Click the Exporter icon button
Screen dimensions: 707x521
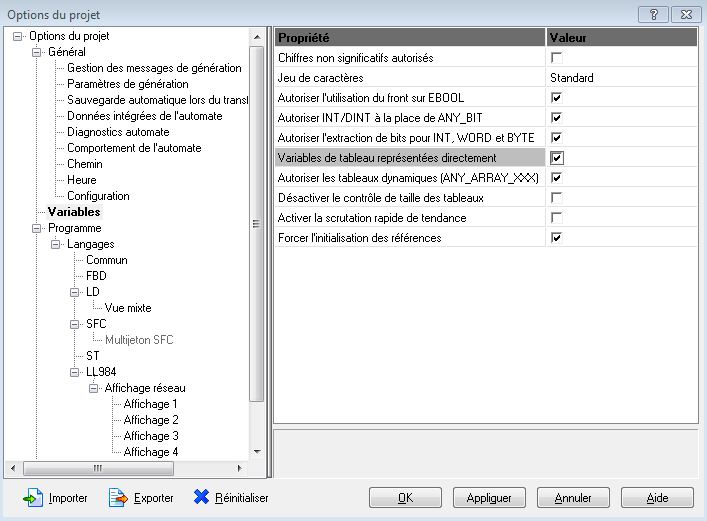tap(119, 498)
